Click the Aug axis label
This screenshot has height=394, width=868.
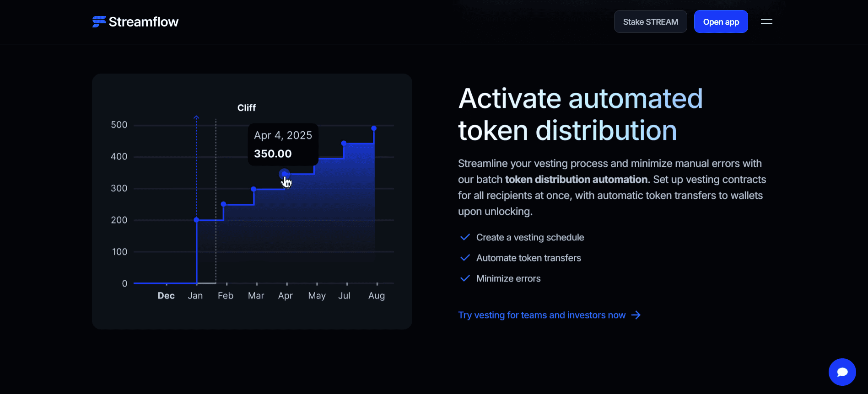pos(377,296)
